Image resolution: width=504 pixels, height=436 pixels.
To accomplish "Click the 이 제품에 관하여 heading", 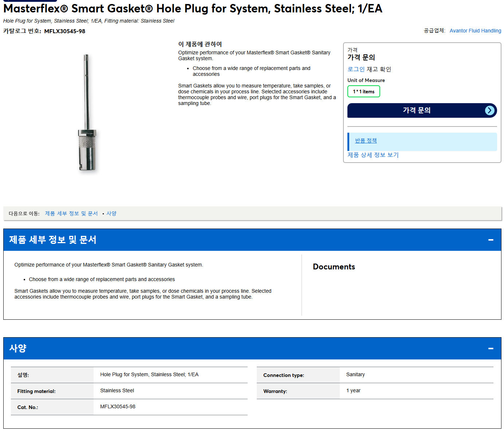I will tap(200, 44).
